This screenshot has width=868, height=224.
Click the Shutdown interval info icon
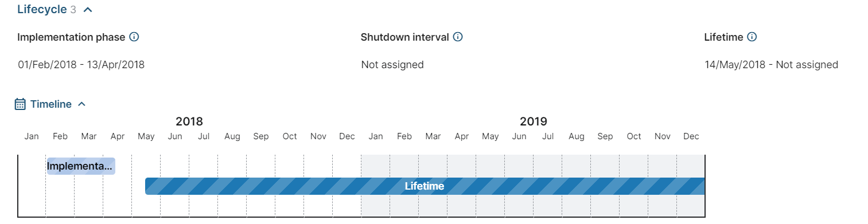458,37
